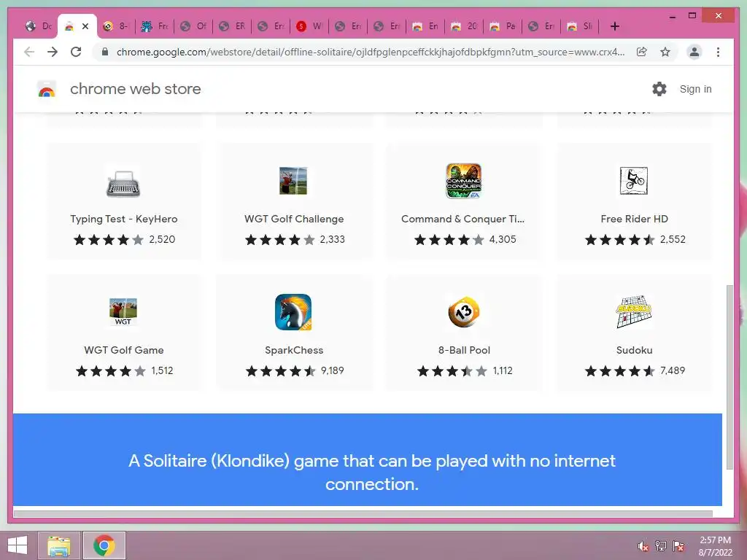Switch to the ER tab
Screen dimensions: 747x560
232,26
